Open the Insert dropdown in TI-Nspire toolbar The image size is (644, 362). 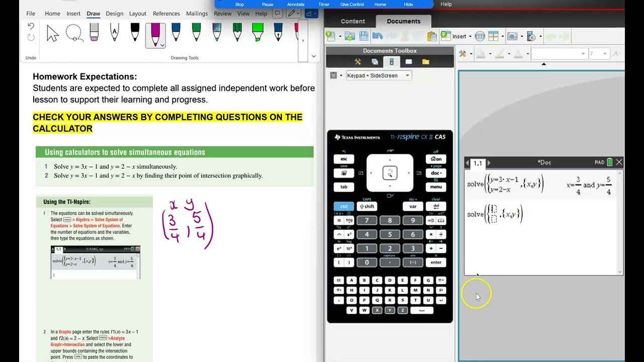[456, 36]
